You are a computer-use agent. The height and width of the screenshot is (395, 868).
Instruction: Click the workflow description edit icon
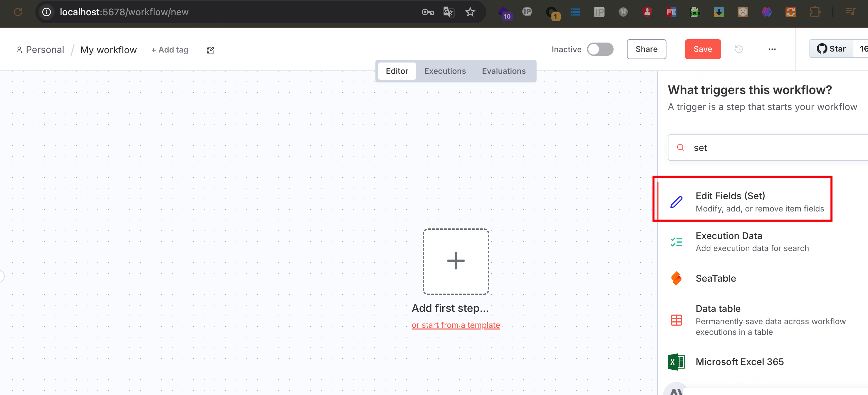(x=210, y=50)
